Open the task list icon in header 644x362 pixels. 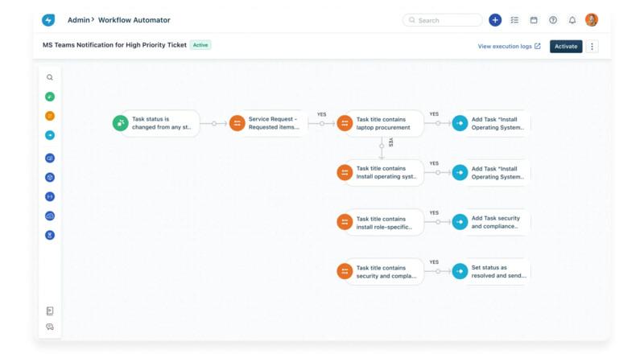point(514,20)
